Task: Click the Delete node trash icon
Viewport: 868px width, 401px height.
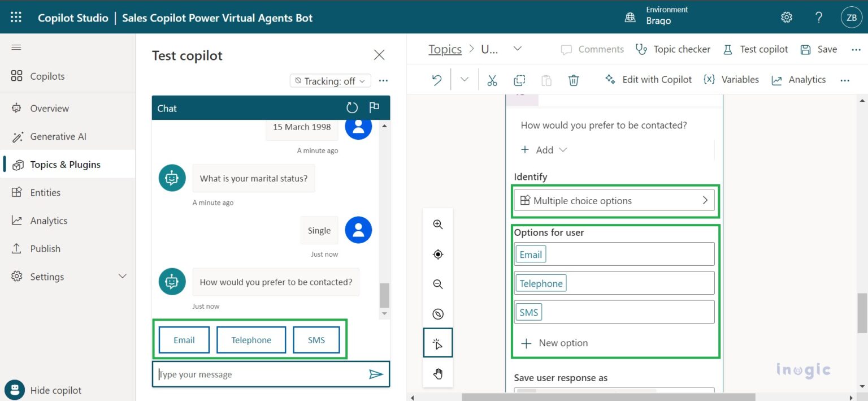Action: coord(574,80)
